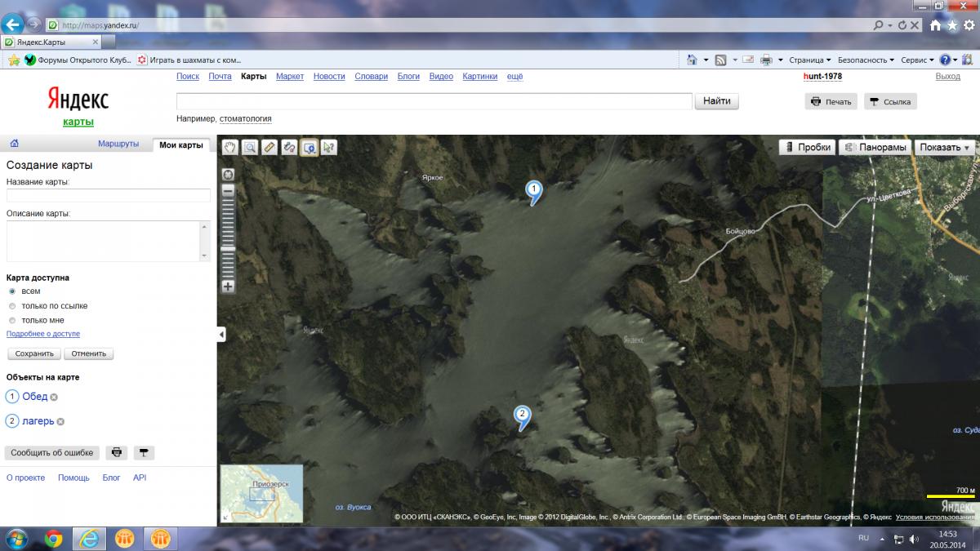Select the hand pan tool on map

(x=231, y=148)
